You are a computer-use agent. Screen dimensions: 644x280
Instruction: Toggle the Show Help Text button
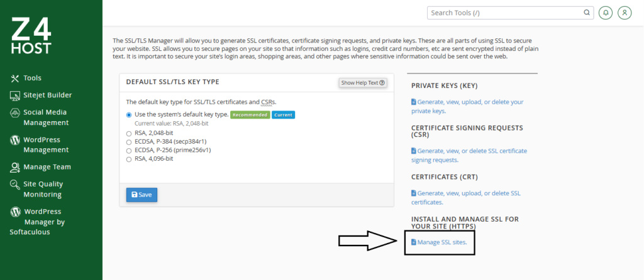click(363, 83)
